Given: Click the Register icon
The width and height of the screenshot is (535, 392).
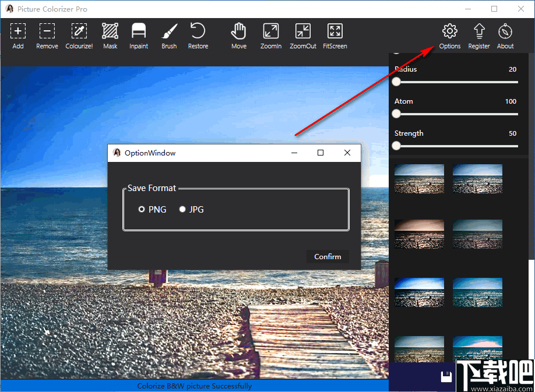Looking at the screenshot, I should 478,35.
